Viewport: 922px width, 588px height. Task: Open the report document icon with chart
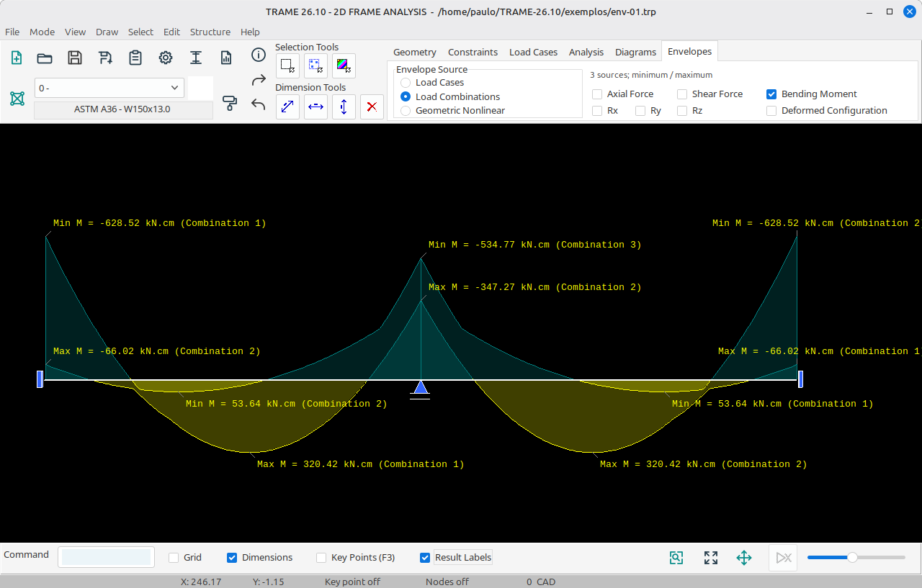(226, 58)
